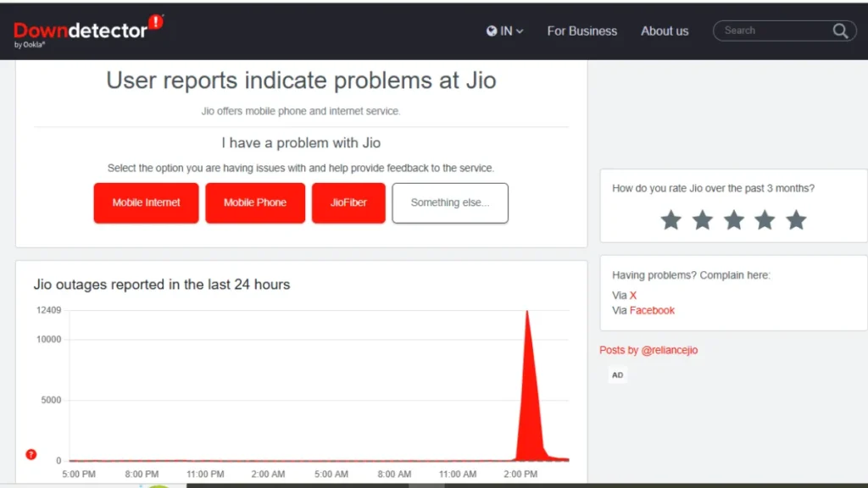Viewport: 868px width, 488px height.
Task: Report a Mobile Internet problem
Action: point(146,203)
